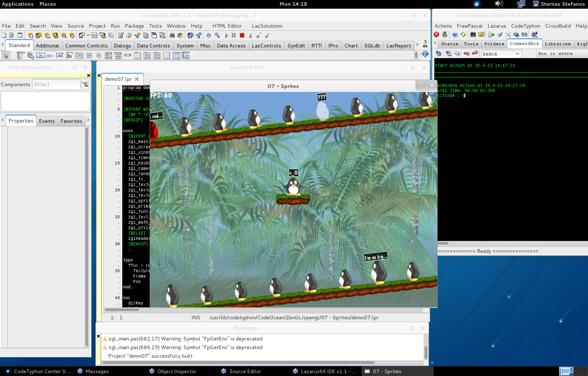Click left arrow beside CodeTyphon Status tab
Image resolution: width=588 pixels, height=376 pixels.
pos(435,43)
